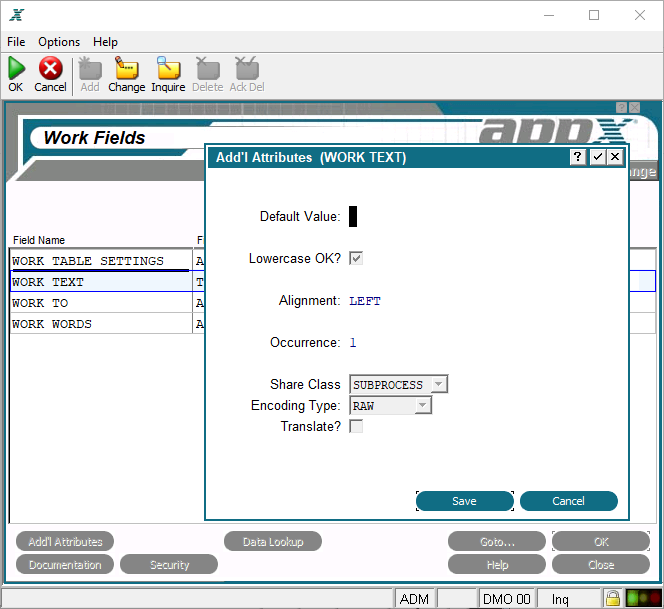Open the Help menu
Screen dimensions: 664x609
pyautogui.click(x=105, y=42)
